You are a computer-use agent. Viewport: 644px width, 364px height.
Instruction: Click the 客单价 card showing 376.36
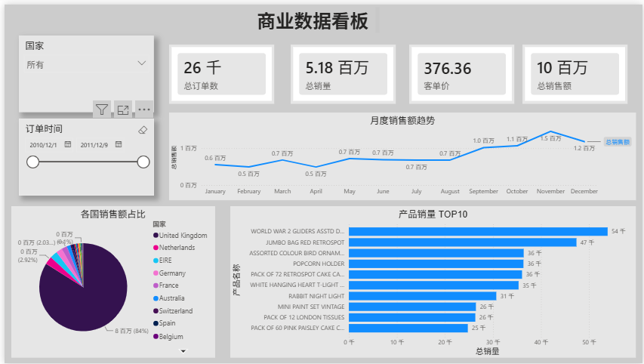pyautogui.click(x=461, y=74)
